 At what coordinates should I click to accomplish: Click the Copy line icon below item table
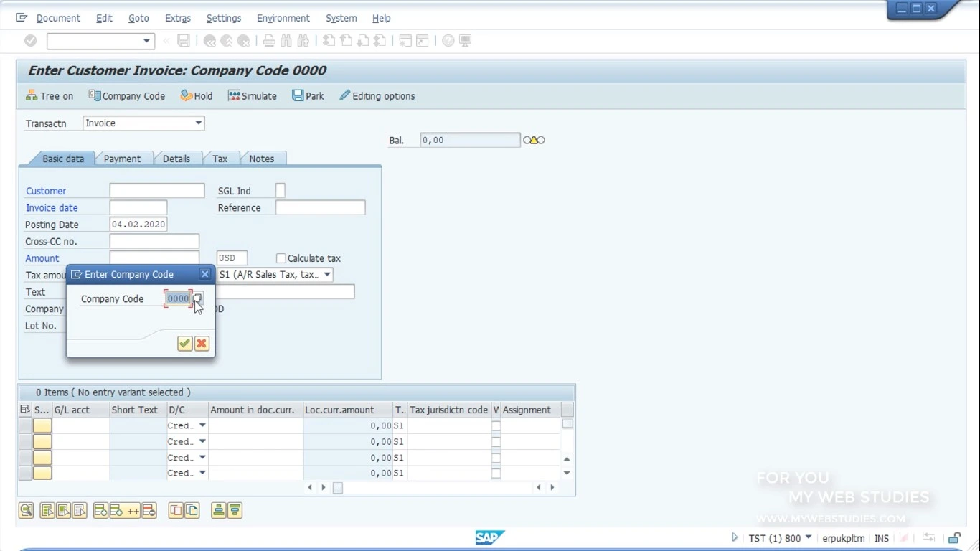(x=175, y=511)
